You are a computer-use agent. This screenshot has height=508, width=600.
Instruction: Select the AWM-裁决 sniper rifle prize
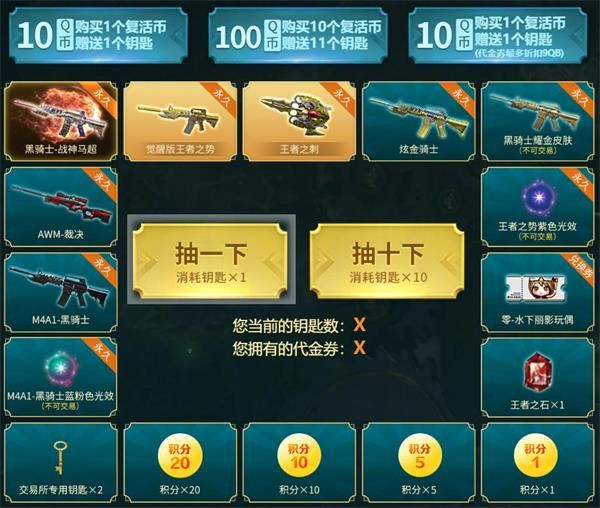coord(61,207)
